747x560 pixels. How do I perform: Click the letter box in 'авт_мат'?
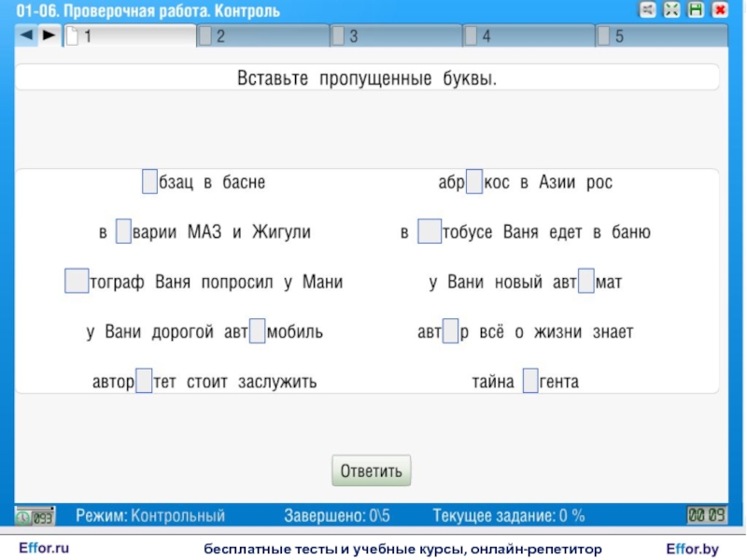[585, 281]
